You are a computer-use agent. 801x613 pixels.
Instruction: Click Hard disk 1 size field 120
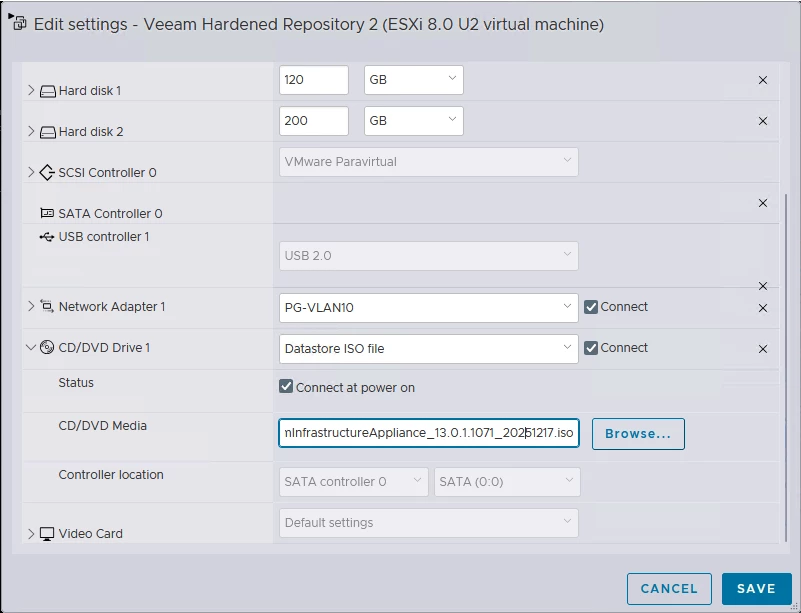coord(314,80)
